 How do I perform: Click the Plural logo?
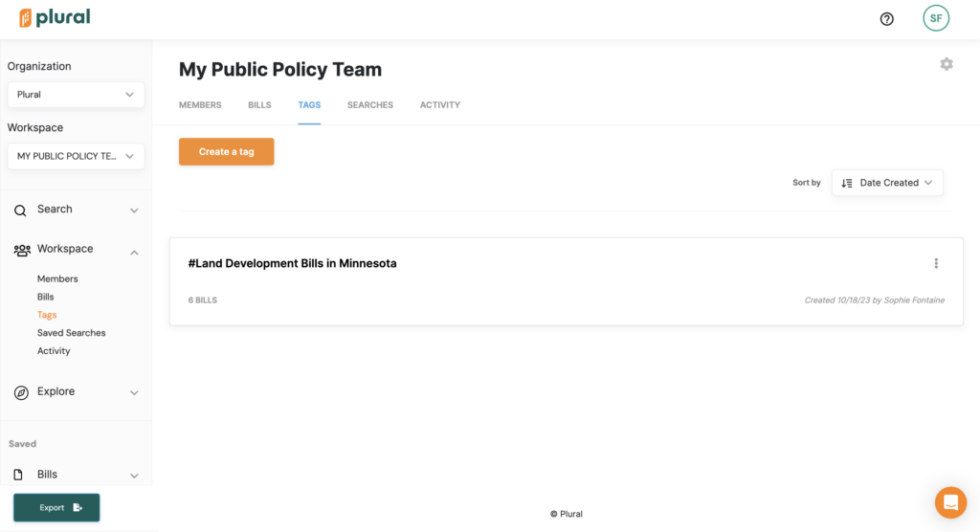point(55,17)
